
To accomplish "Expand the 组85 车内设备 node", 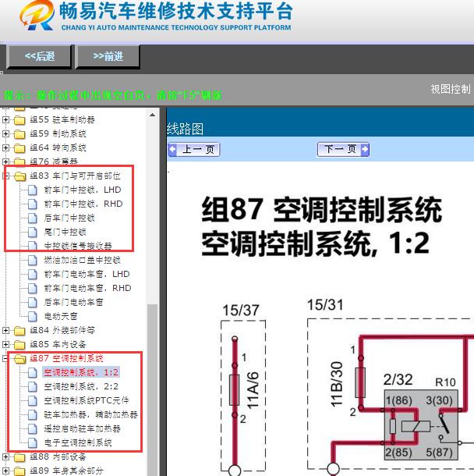I will 5,345.
